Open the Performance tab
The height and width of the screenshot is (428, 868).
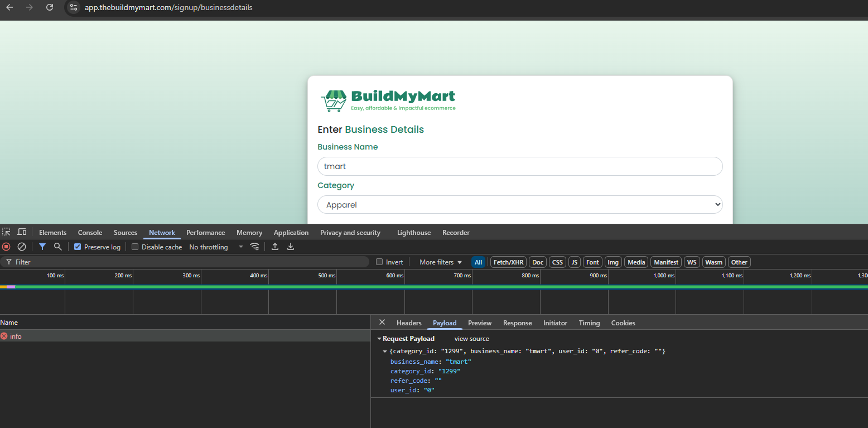pos(206,233)
